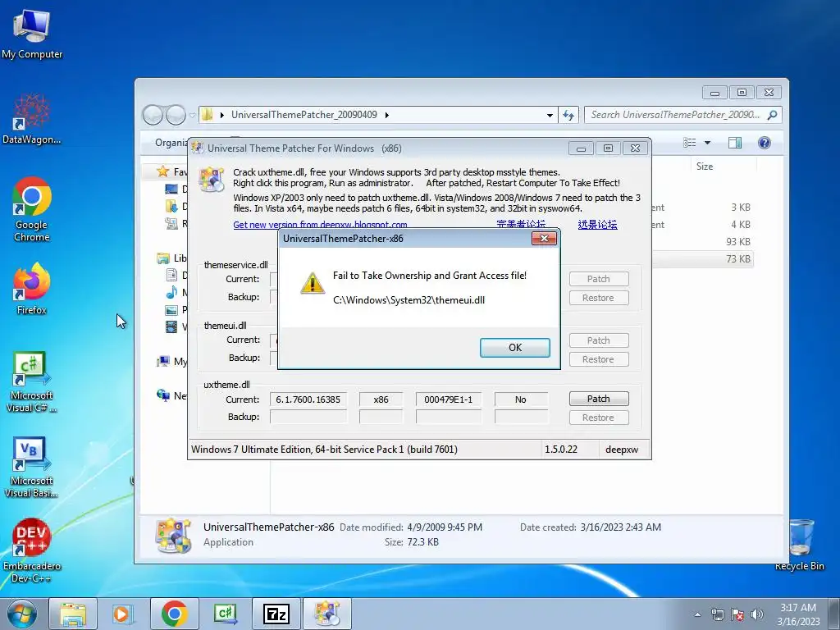
Task: Click Network icon in Explorer navigation pane
Action: pyautogui.click(x=163, y=395)
